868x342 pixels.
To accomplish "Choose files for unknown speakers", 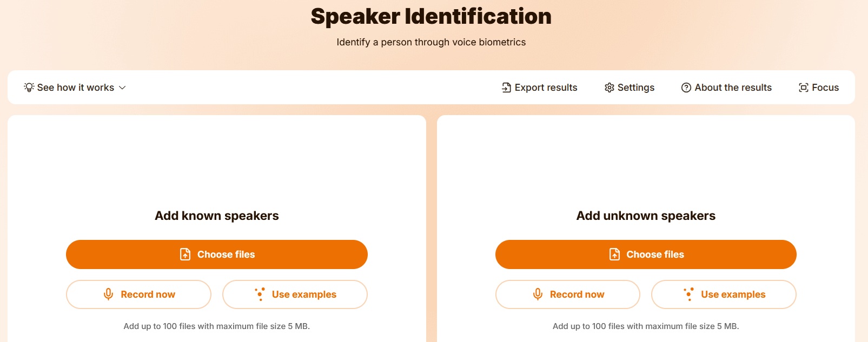I will click(x=646, y=254).
